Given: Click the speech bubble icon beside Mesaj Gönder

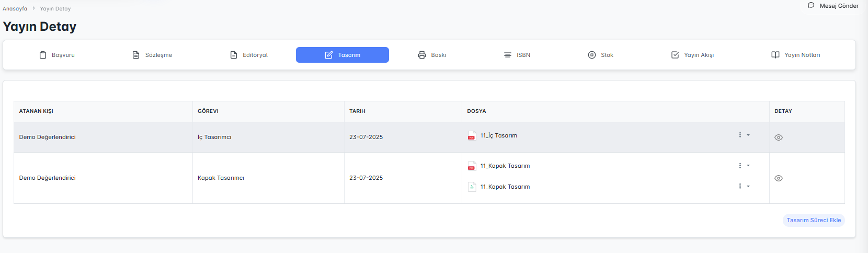Looking at the screenshot, I should coord(811,5).
